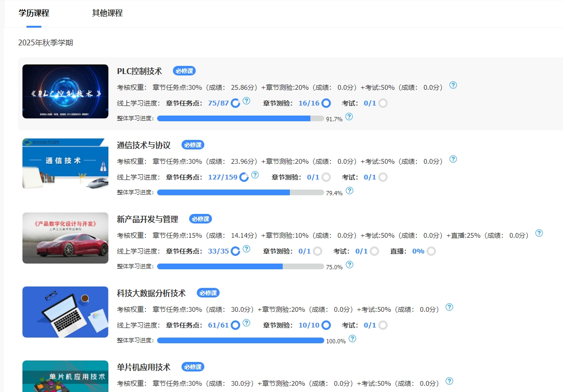Click the full progress ring next to 16/16

(326, 104)
